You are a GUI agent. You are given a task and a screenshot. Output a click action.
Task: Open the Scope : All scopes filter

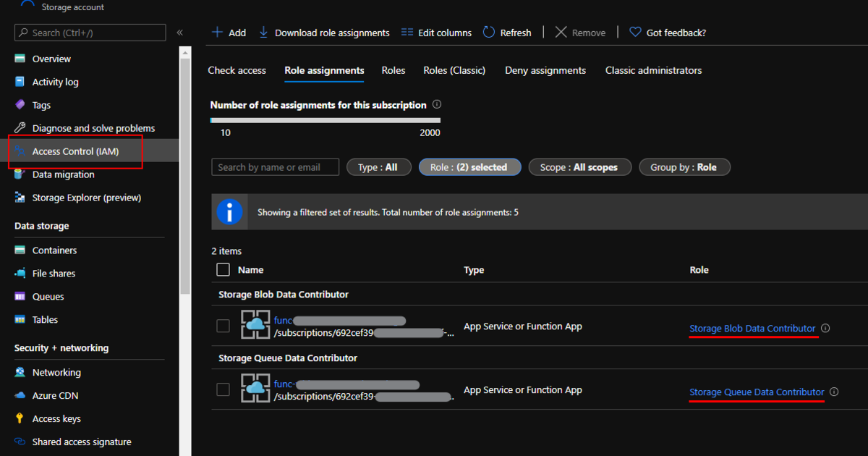[579, 167]
